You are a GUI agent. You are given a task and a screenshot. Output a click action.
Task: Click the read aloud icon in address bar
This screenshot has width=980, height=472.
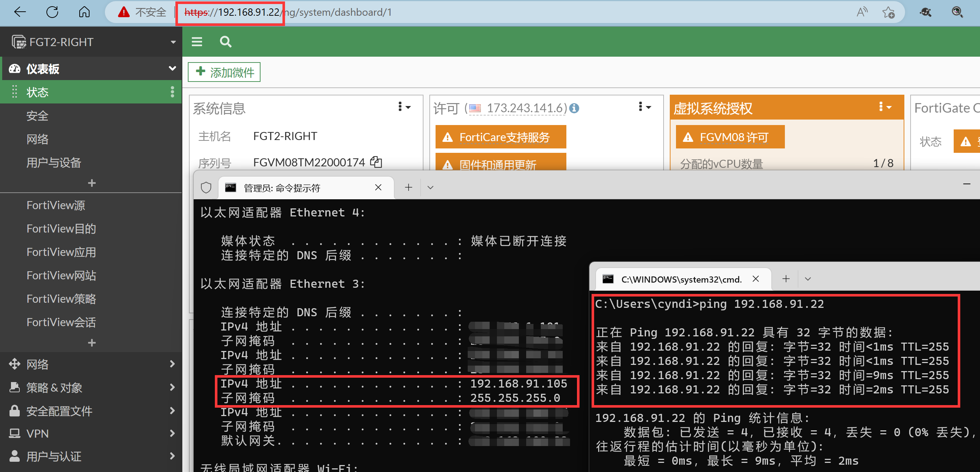click(x=862, y=12)
